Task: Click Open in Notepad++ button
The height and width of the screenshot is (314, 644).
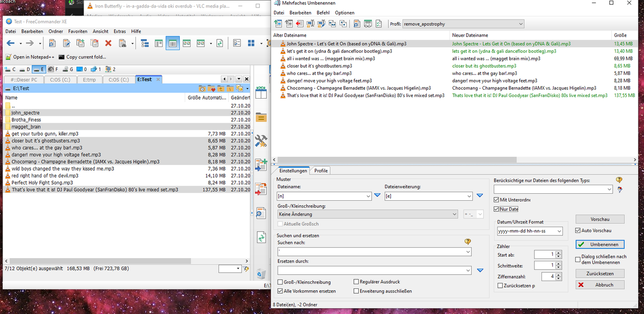Action: click(30, 57)
